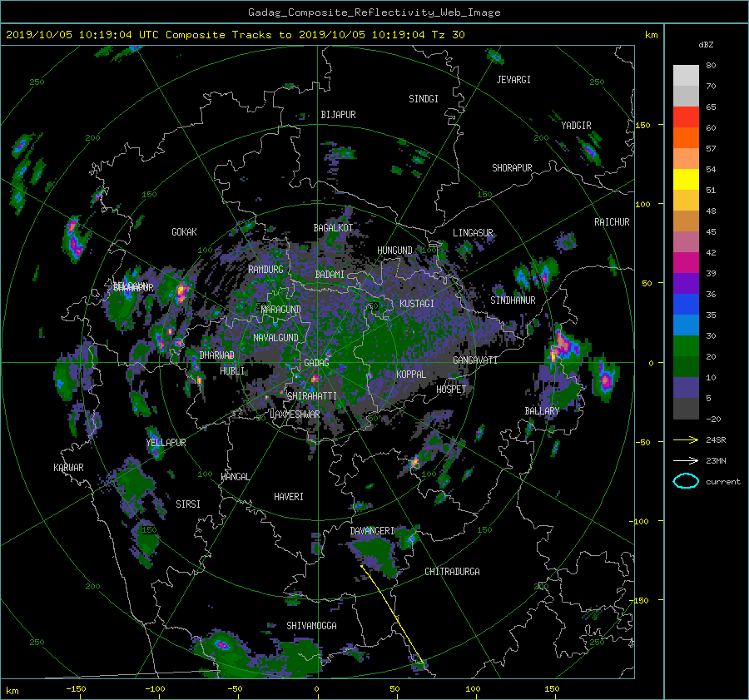Click the LAXMESHWAR city label
749x700 pixels.
[295, 415]
